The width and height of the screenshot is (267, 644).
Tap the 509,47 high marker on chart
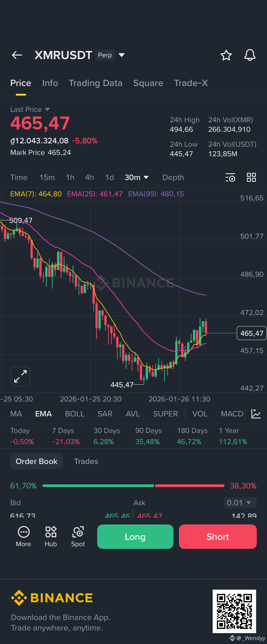coord(21,220)
